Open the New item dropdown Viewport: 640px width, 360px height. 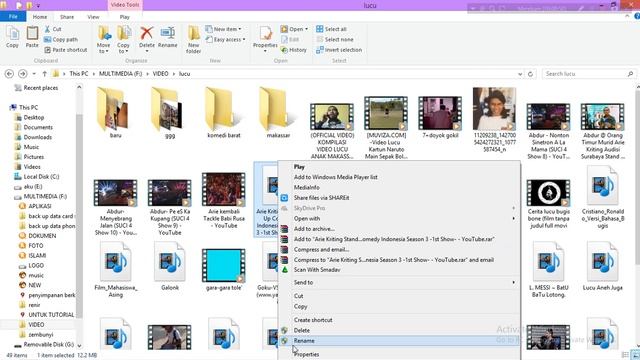pyautogui.click(x=223, y=29)
